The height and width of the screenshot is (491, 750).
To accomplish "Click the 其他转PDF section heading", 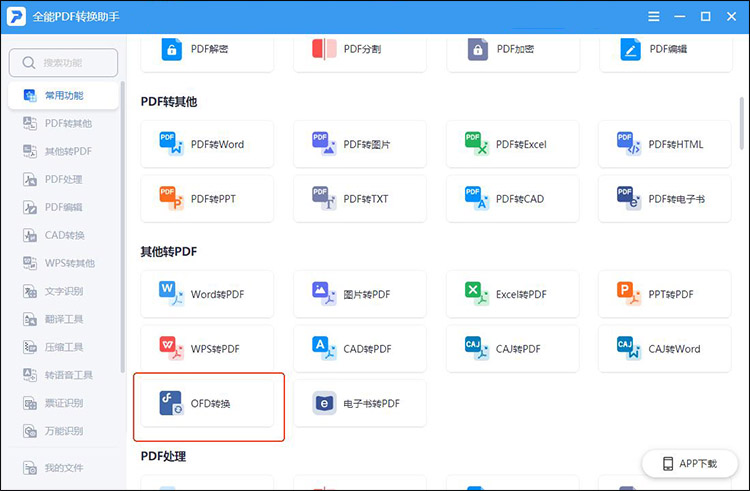I will 169,251.
